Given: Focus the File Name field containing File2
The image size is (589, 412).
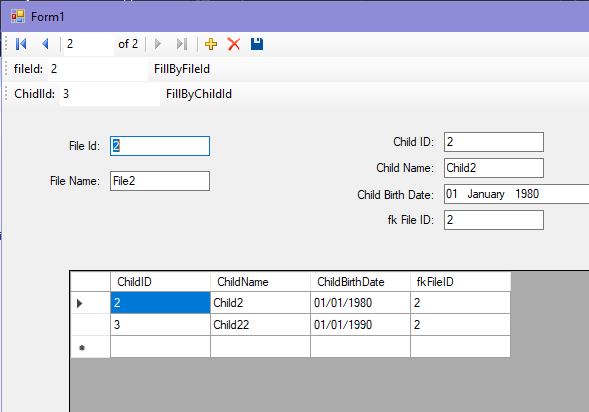Looking at the screenshot, I should 160,181.
